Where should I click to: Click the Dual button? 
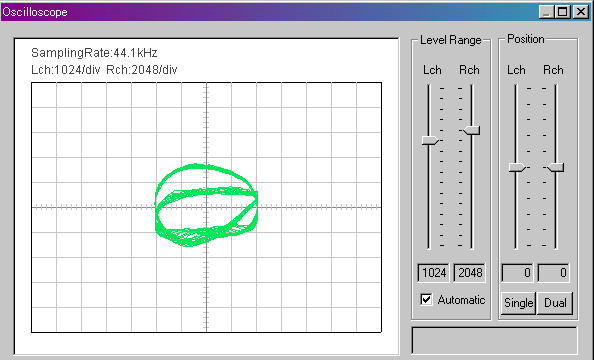click(x=555, y=303)
